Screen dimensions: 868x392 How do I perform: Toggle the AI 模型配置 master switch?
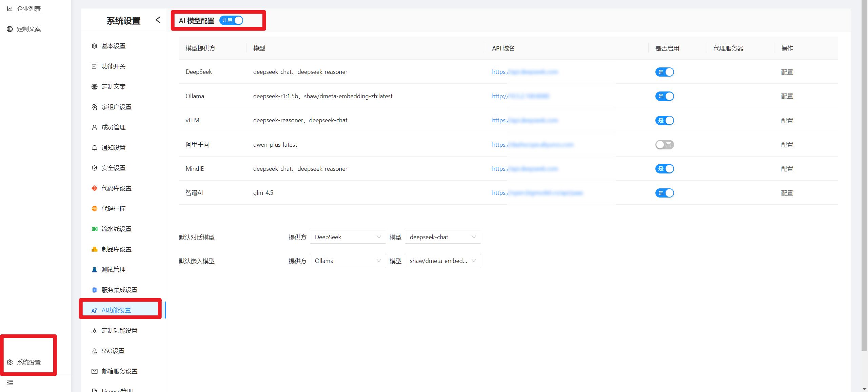(231, 21)
